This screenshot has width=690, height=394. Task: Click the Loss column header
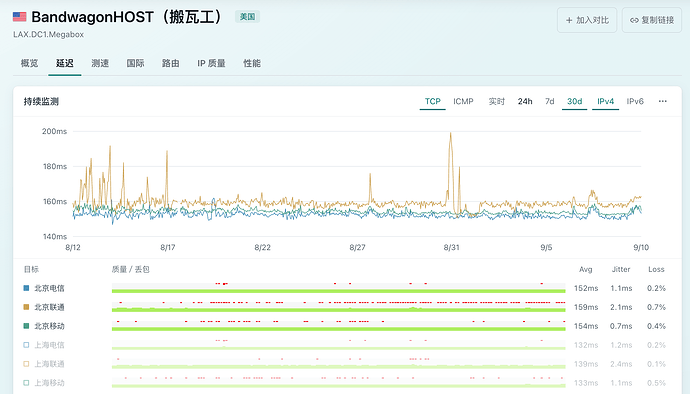pos(656,269)
